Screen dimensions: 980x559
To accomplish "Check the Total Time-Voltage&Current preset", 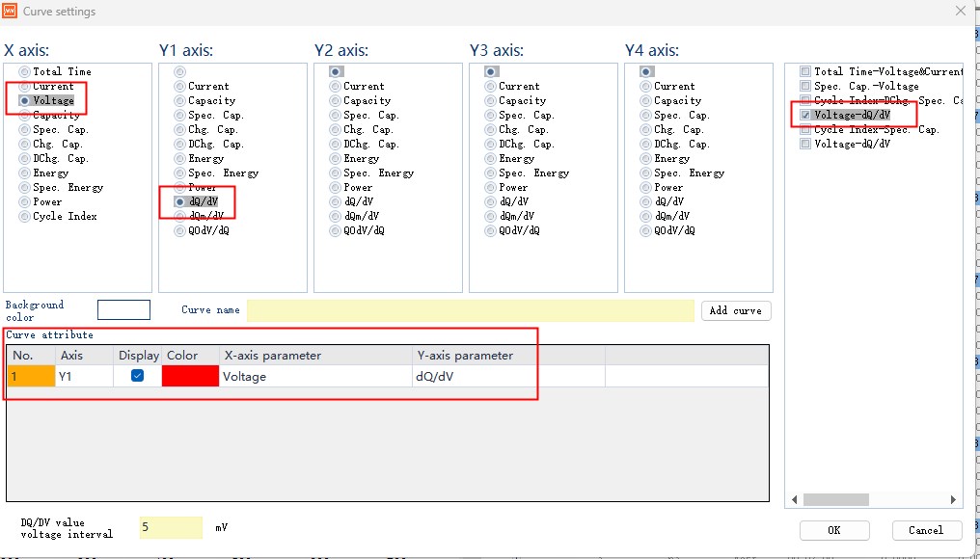I will click(805, 72).
